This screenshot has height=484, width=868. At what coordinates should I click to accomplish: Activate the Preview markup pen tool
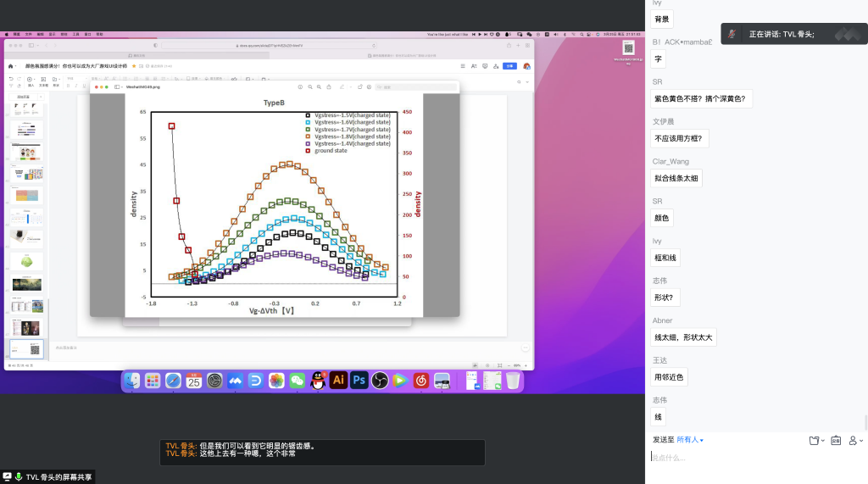(x=342, y=87)
